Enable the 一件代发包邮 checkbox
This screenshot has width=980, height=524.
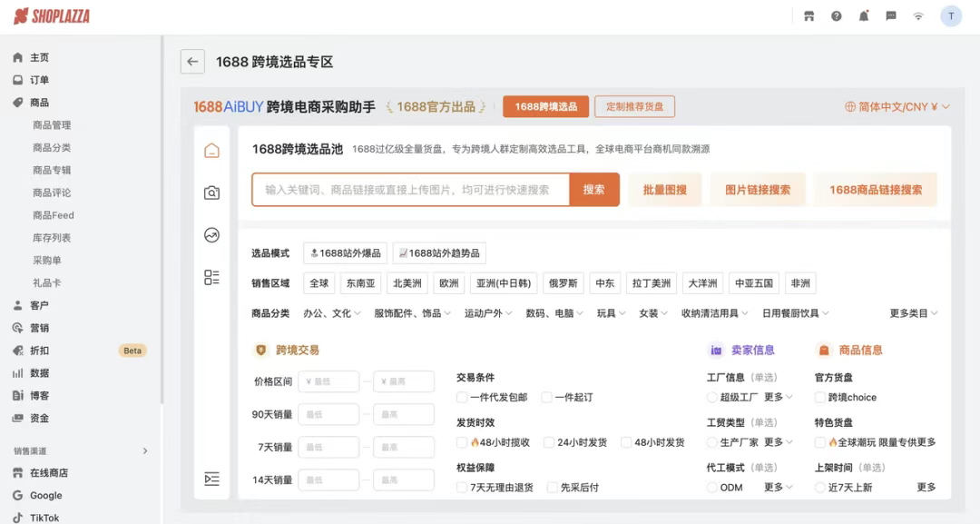(x=462, y=397)
